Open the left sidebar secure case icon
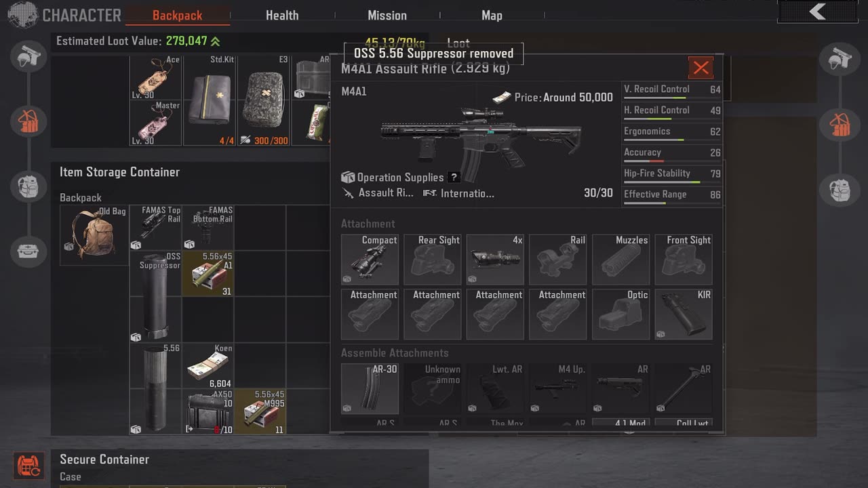The height and width of the screenshot is (488, 868). (x=28, y=251)
